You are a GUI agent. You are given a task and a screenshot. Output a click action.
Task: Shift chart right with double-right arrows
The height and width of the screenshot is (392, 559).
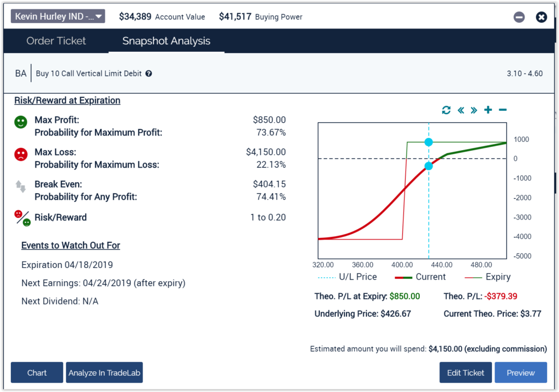(x=474, y=110)
